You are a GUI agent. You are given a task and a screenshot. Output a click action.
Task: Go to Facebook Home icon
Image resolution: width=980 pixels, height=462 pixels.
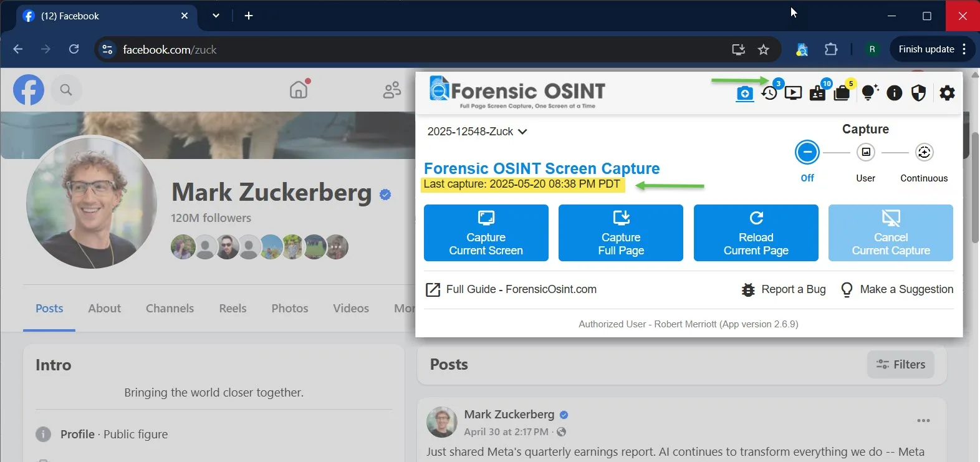(x=299, y=90)
